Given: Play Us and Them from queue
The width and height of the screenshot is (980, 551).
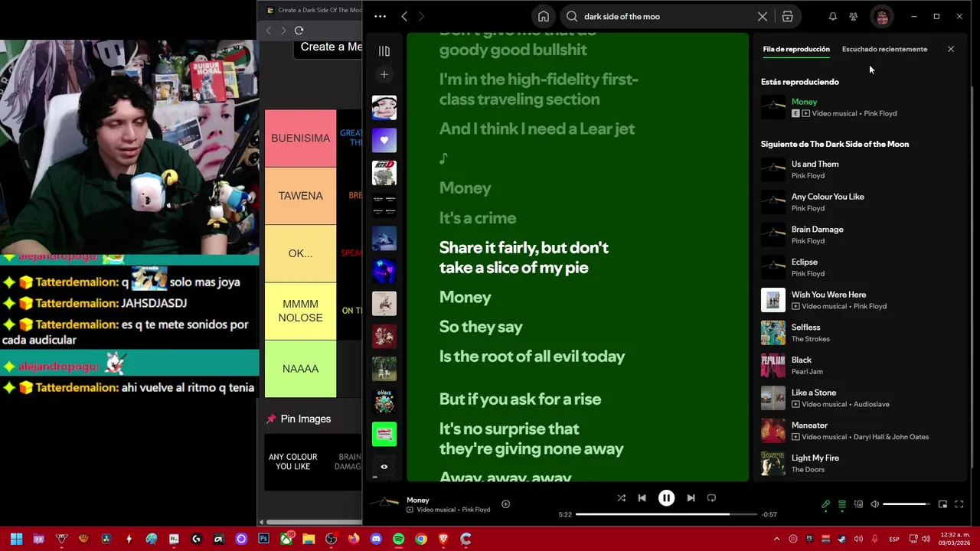Looking at the screenshot, I should [857, 169].
